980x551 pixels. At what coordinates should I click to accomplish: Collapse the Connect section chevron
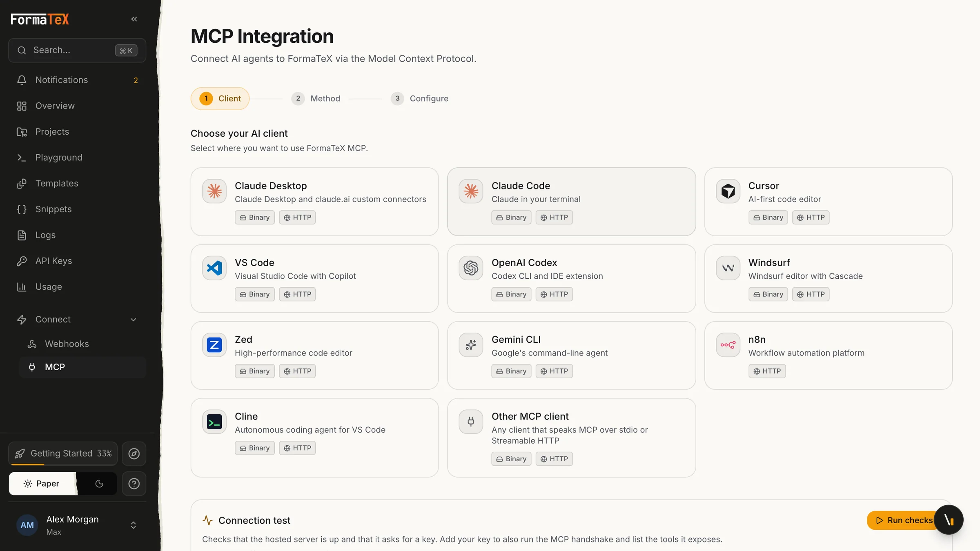tap(133, 320)
